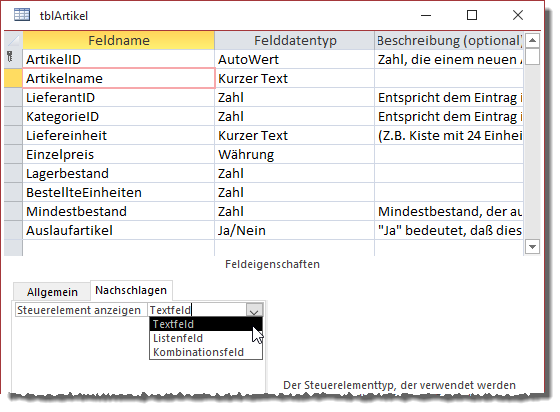
Task: Click the KategorieID description cell
Action: [449, 116]
